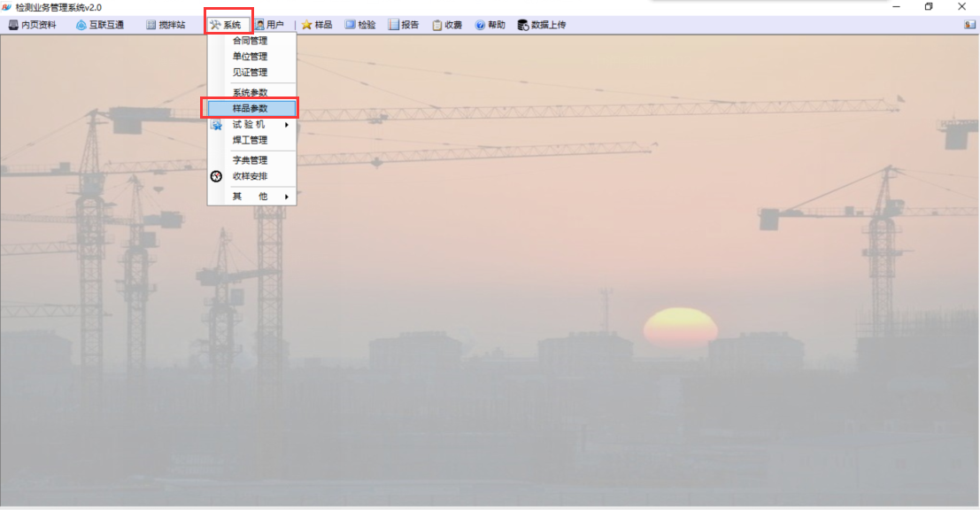Open the 样品 star menu

[x=317, y=25]
